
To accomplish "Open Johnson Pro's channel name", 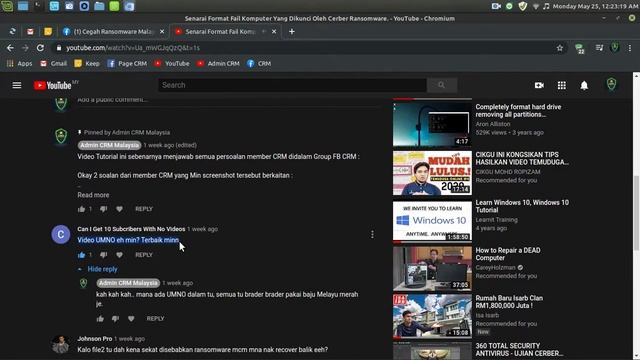I will coord(95,338).
